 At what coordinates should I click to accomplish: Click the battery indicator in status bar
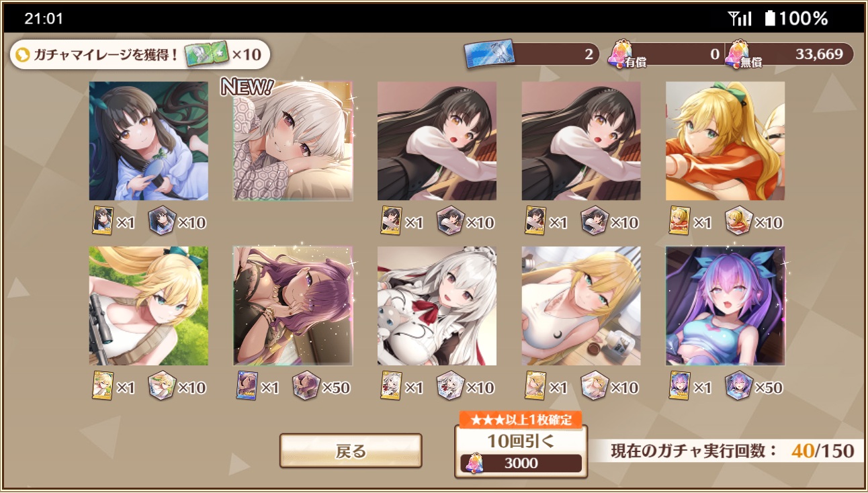770,18
